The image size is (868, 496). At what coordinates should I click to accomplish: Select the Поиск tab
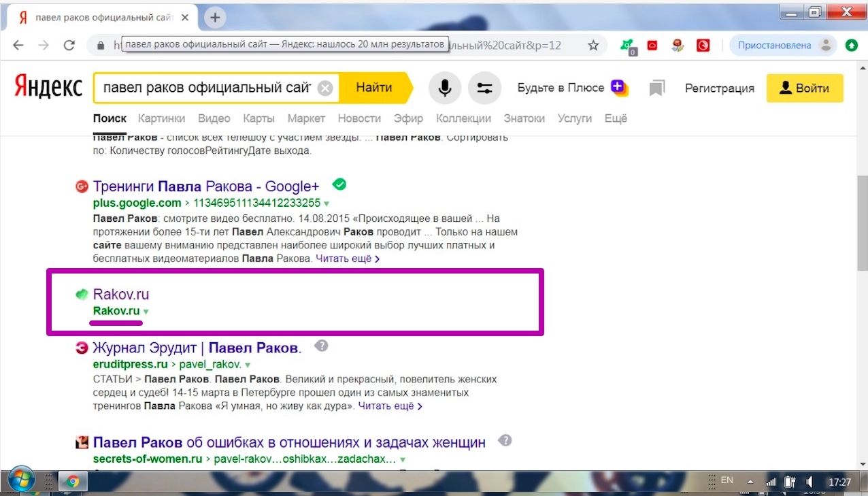110,118
